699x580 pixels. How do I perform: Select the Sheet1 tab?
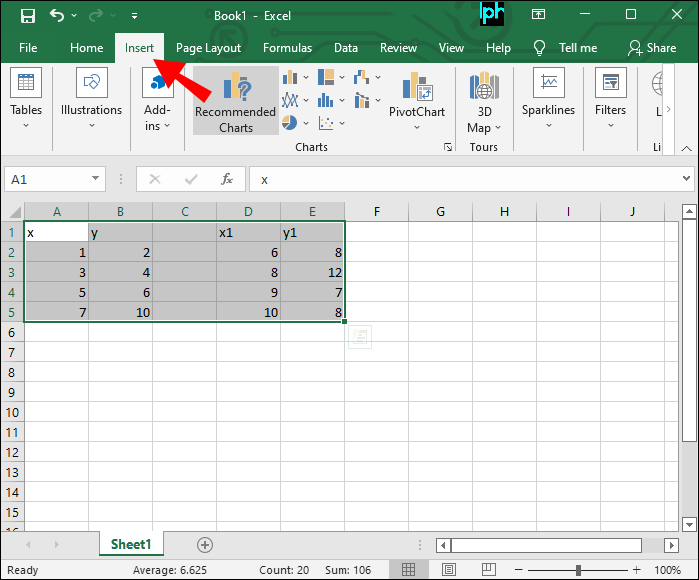pyautogui.click(x=130, y=545)
